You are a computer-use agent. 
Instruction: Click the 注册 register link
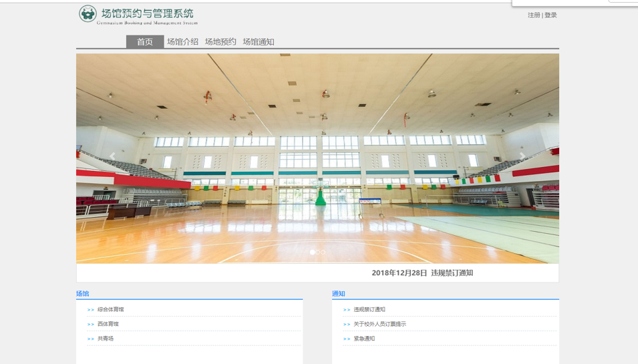[x=534, y=15]
